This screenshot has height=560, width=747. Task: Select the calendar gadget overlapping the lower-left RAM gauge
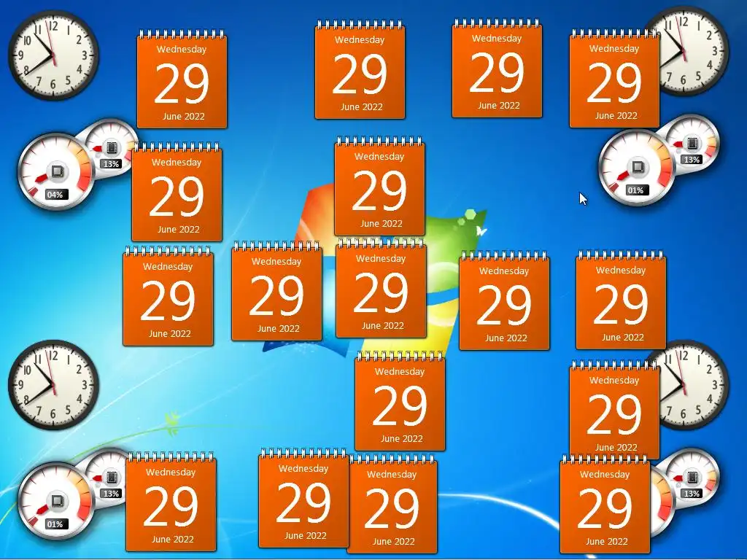171,502
